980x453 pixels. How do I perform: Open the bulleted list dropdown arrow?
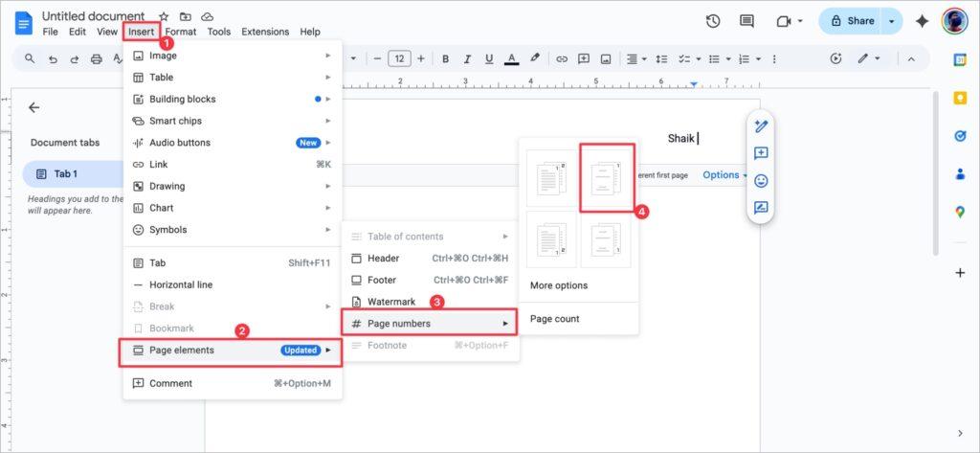click(x=728, y=58)
